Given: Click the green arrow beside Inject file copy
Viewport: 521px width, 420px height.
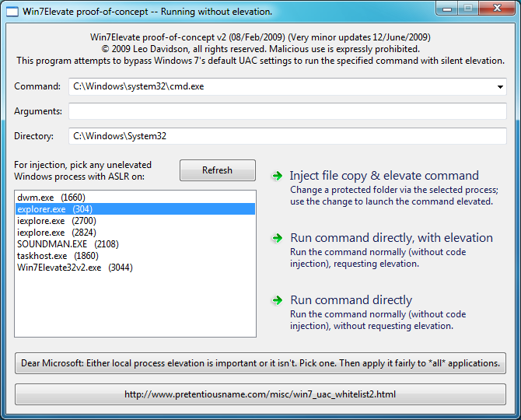Looking at the screenshot, I should point(277,176).
